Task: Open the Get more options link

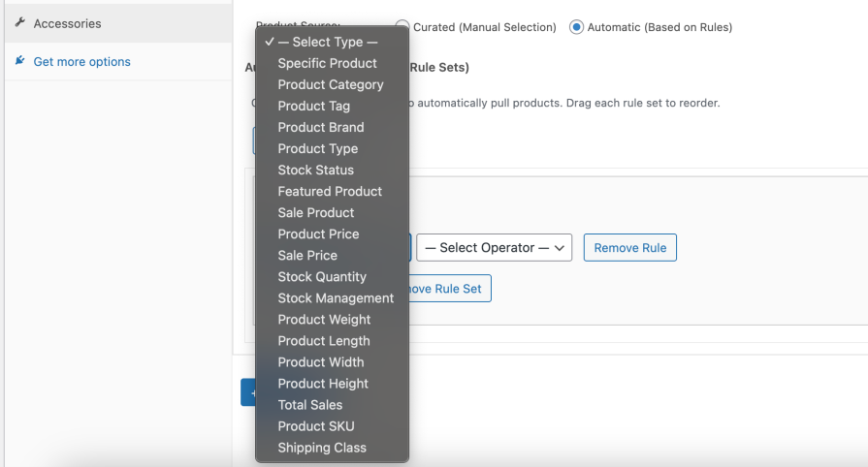Action: click(81, 62)
